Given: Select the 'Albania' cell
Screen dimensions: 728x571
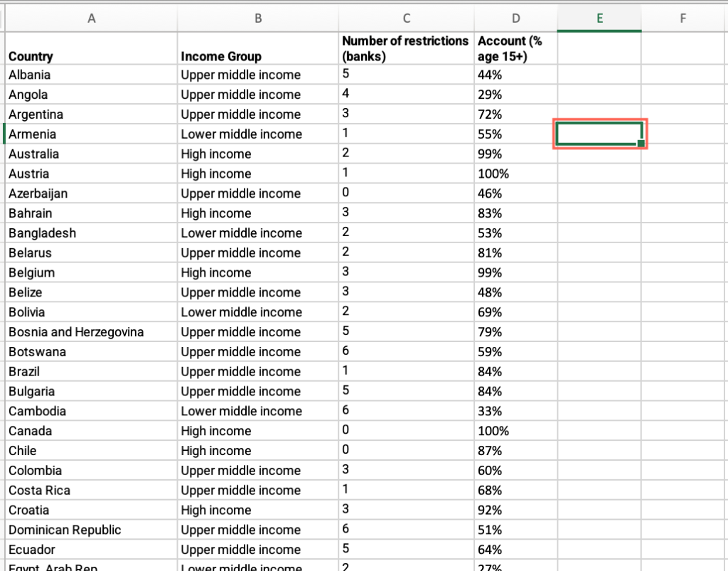Looking at the screenshot, I should [x=91, y=75].
